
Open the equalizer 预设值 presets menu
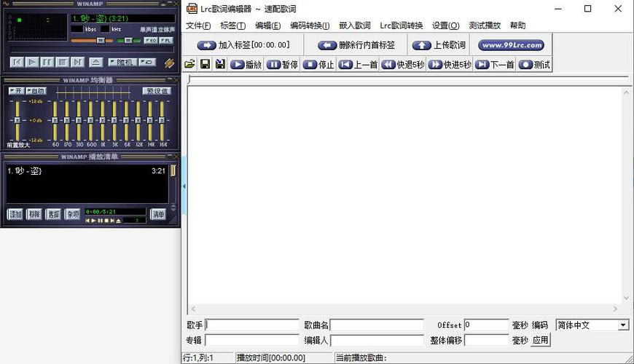coord(157,91)
